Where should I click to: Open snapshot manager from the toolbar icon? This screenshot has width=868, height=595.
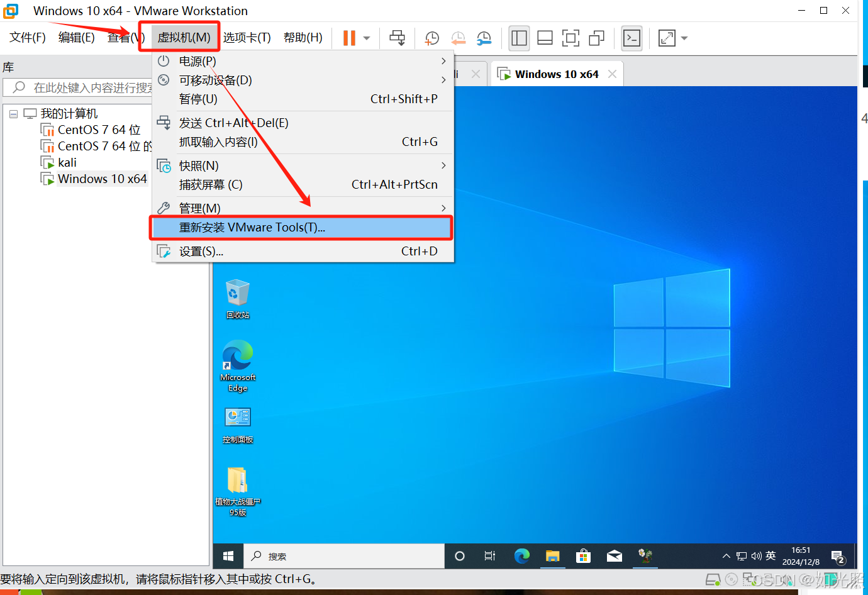(484, 38)
